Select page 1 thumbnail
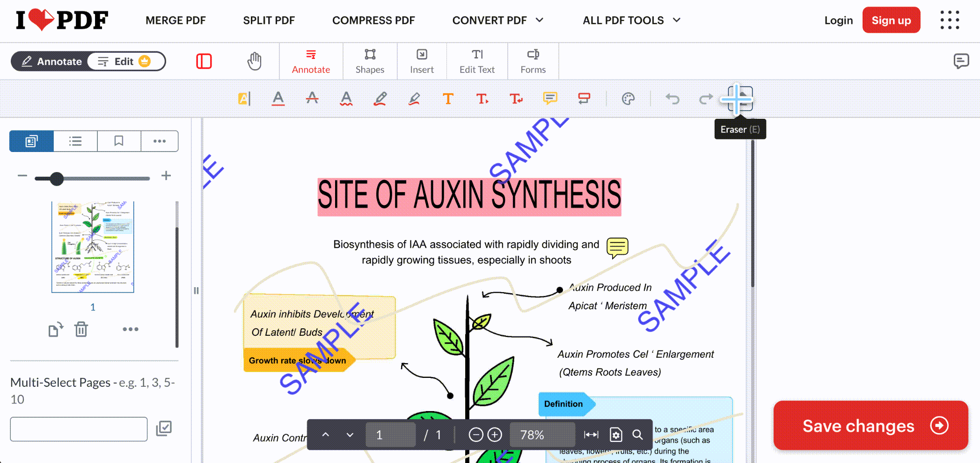Screen dimensions: 980x463 tap(93, 247)
